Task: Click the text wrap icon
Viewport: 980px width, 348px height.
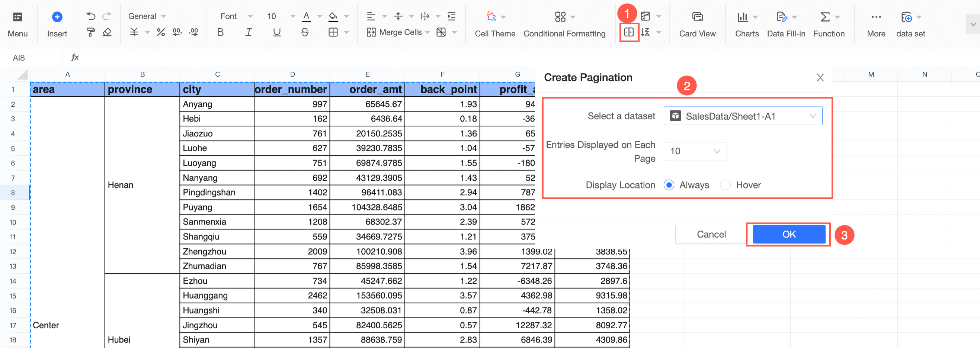Action: click(425, 16)
